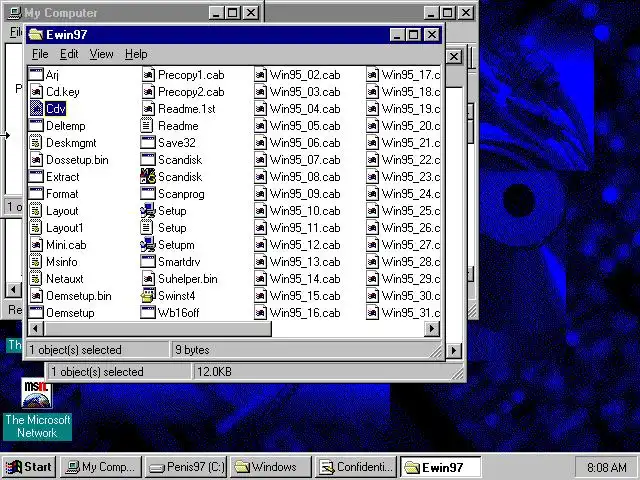Image resolution: width=640 pixels, height=480 pixels.
Task: Click the scroll right arrow behind Ewin97 status bar
Action: (x=453, y=350)
